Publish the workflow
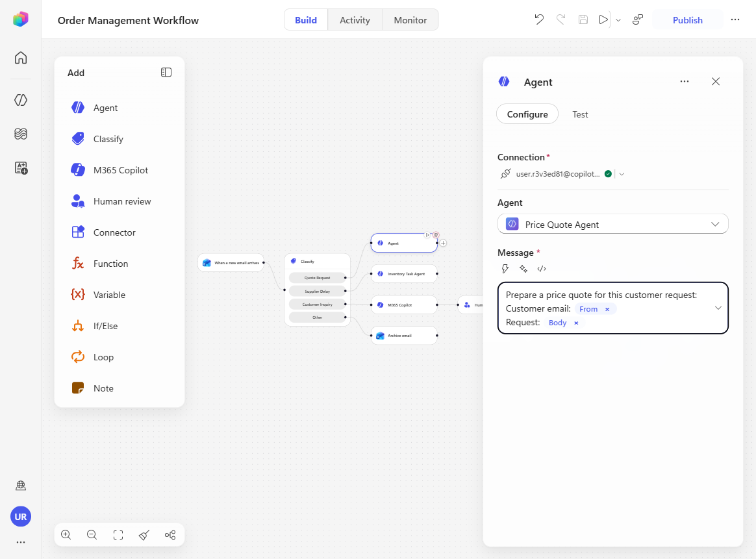 tap(688, 19)
